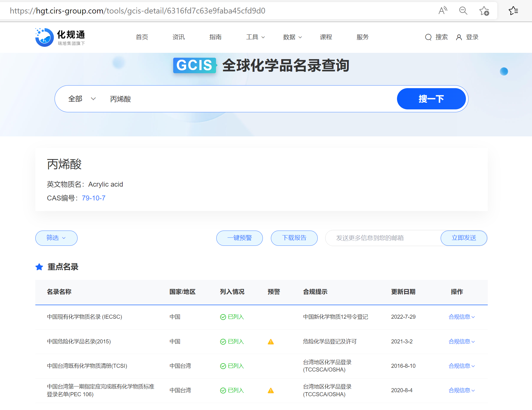Click the Read Aloud icon in address bar
The height and width of the screenshot is (410, 532).
point(443,10)
